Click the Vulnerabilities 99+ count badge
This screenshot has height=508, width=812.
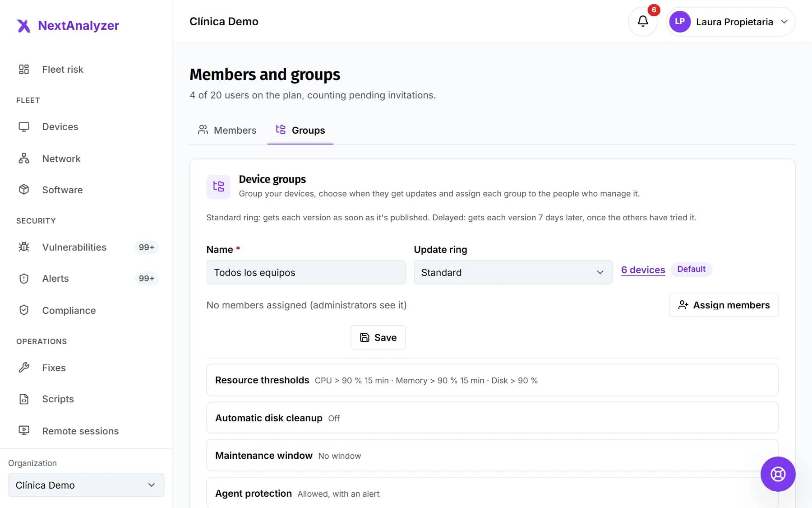[146, 247]
